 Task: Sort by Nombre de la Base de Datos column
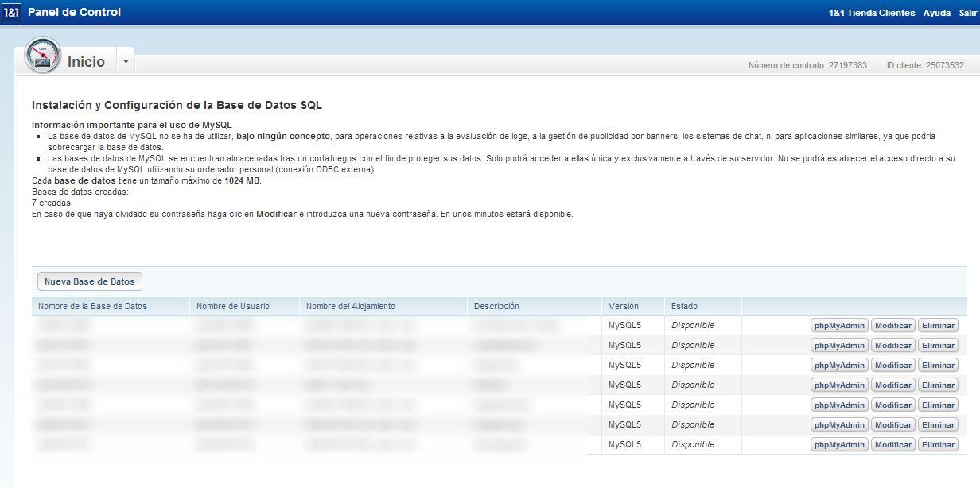pos(92,306)
